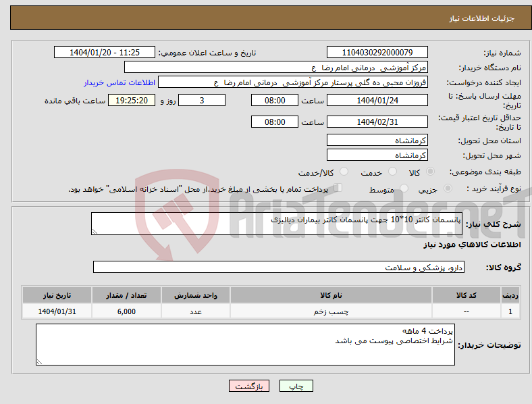Select the خدمت radio button

pos(392,172)
